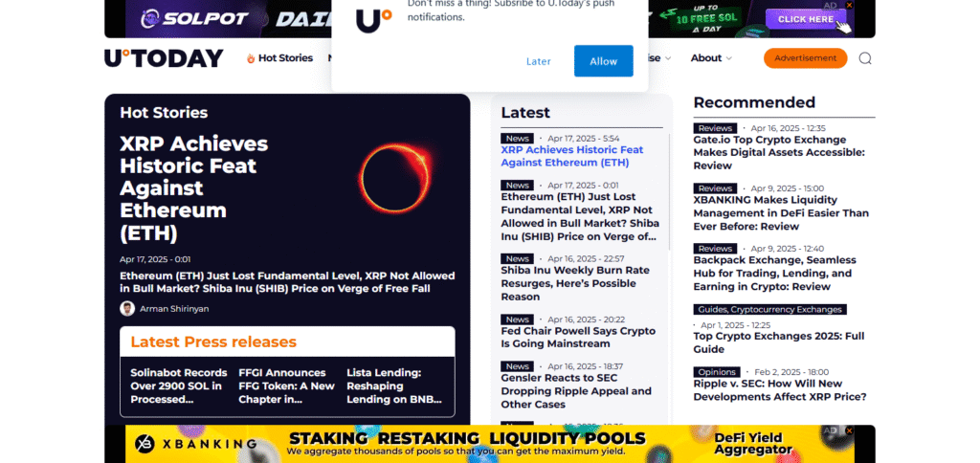Screen dimensions: 980x463
Task: Click Arman Shirinyan's author avatar
Action: click(127, 309)
